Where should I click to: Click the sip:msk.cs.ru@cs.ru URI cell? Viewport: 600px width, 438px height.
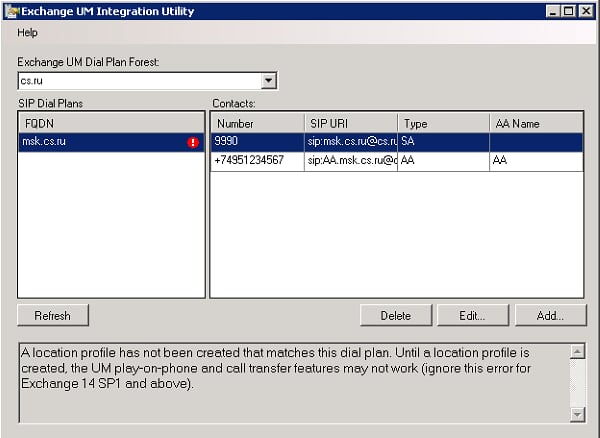coord(351,142)
